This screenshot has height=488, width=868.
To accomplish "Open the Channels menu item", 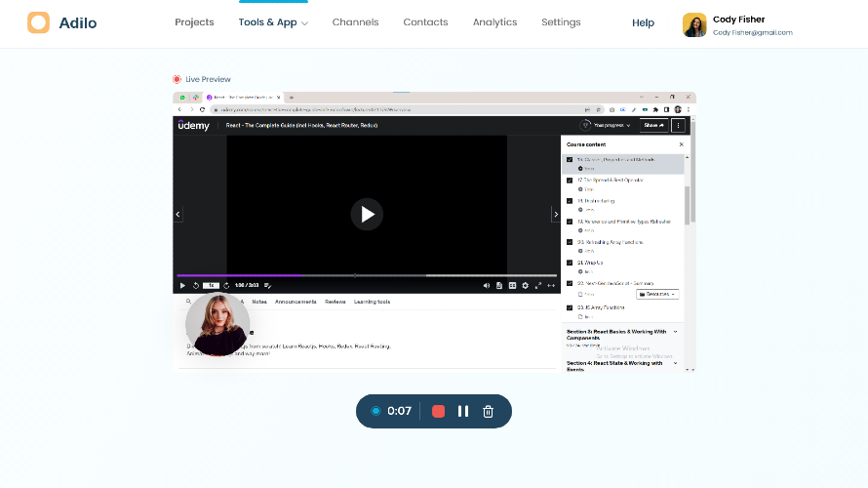I will click(x=355, y=22).
